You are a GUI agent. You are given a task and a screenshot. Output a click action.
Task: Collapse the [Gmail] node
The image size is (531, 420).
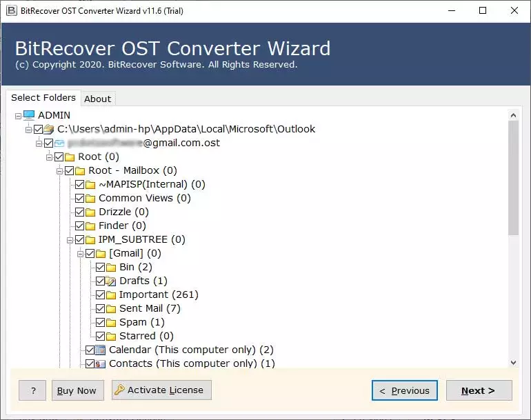(80, 254)
